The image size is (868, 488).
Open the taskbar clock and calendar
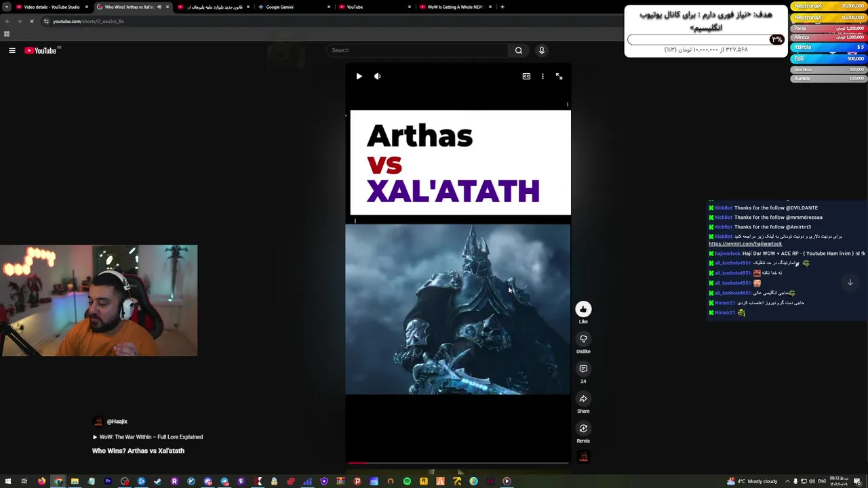[x=839, y=481]
